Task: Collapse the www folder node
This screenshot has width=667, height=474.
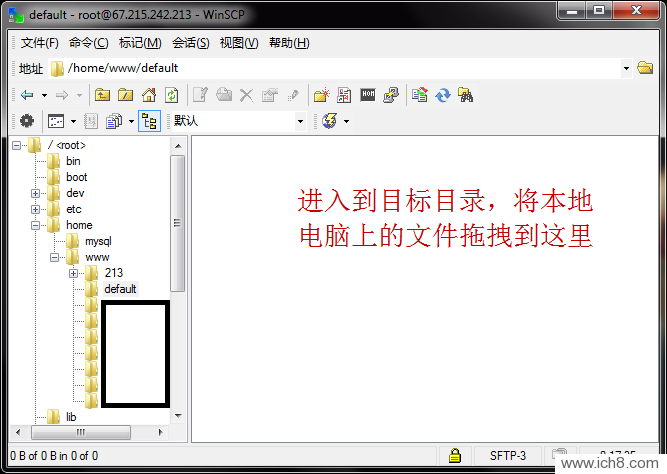Action: pos(54,257)
